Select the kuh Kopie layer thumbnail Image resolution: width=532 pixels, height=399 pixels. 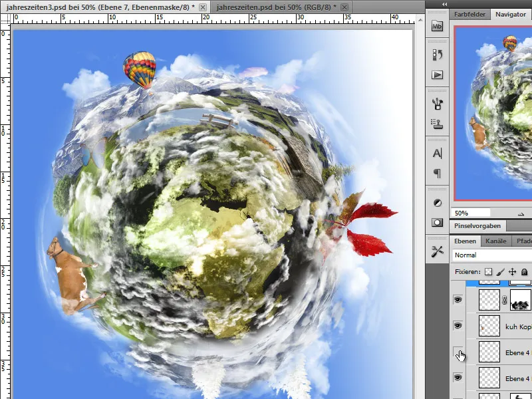tap(489, 326)
